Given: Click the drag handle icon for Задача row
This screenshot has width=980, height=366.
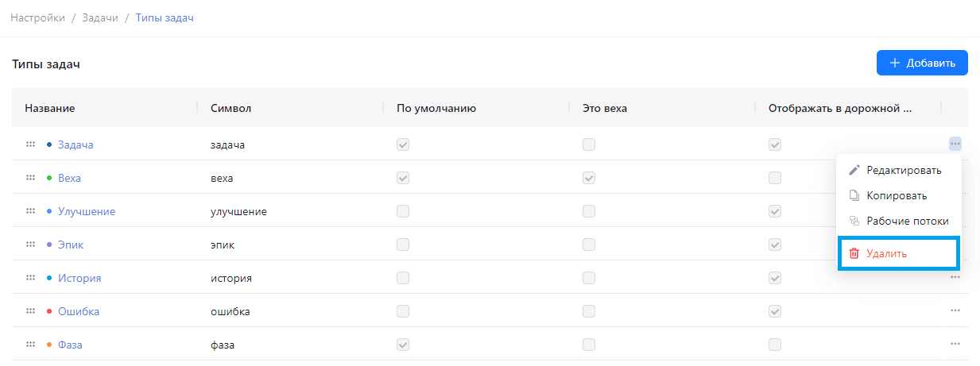Looking at the screenshot, I should point(30,144).
